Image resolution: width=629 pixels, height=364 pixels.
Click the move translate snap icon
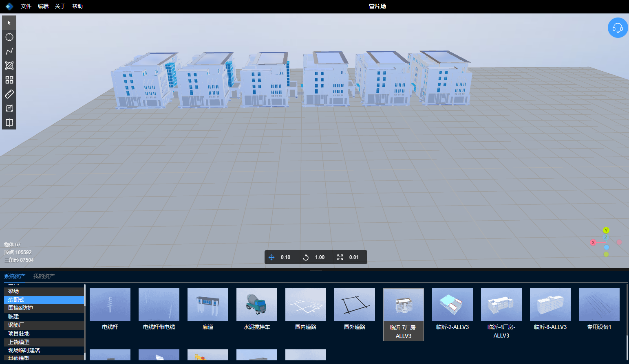tap(271, 257)
